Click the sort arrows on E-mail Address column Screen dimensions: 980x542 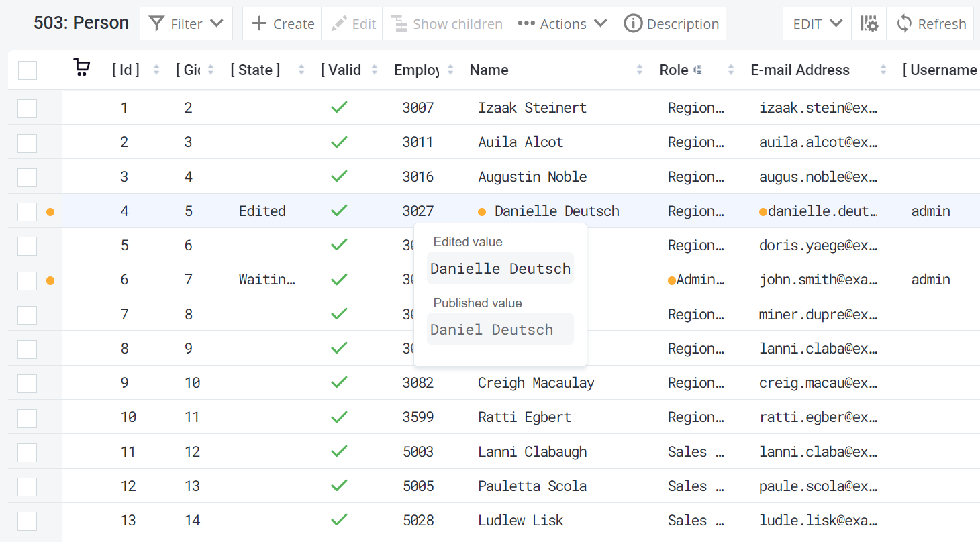pos(883,70)
